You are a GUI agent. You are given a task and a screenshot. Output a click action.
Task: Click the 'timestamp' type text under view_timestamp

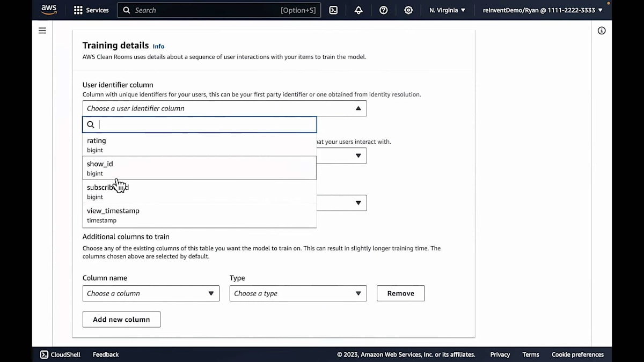tap(101, 220)
